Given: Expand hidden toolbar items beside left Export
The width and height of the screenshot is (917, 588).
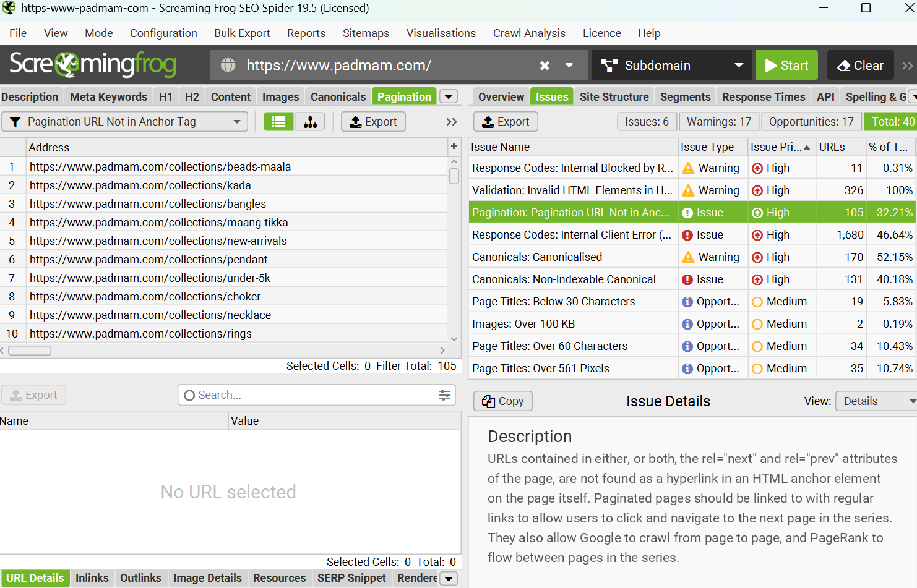Looking at the screenshot, I should (x=451, y=122).
